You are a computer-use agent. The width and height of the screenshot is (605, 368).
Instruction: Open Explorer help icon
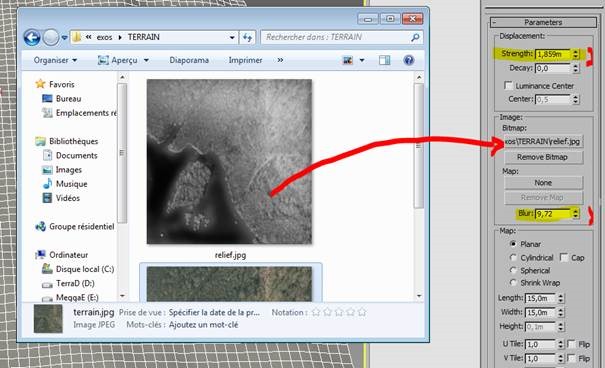tap(409, 60)
